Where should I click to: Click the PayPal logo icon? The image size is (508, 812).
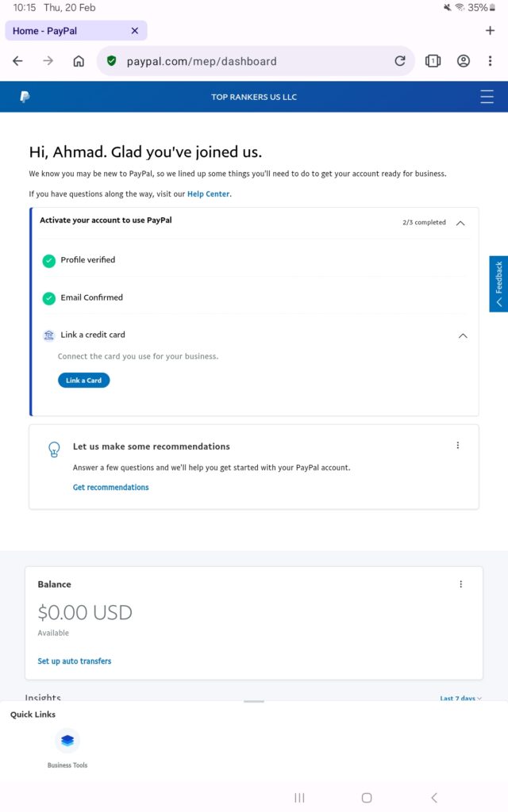[x=25, y=97]
